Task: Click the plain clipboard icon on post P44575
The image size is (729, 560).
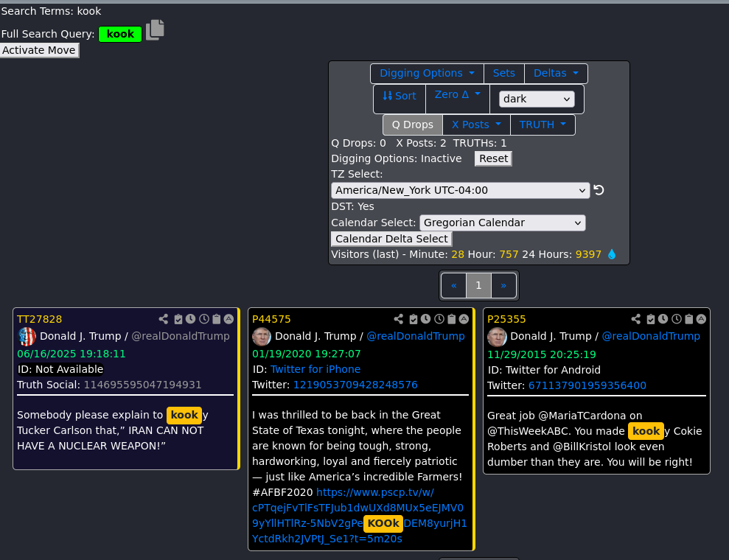Action: coord(452,319)
